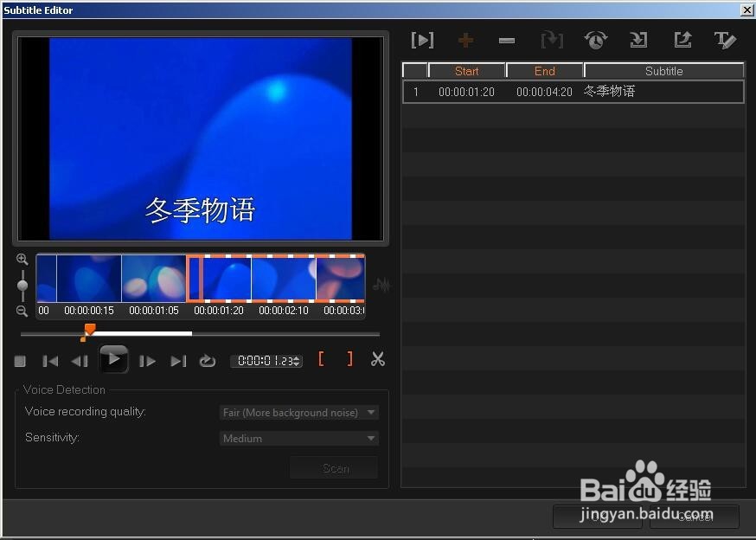Delete selected subtitle using the minus icon

(x=507, y=40)
